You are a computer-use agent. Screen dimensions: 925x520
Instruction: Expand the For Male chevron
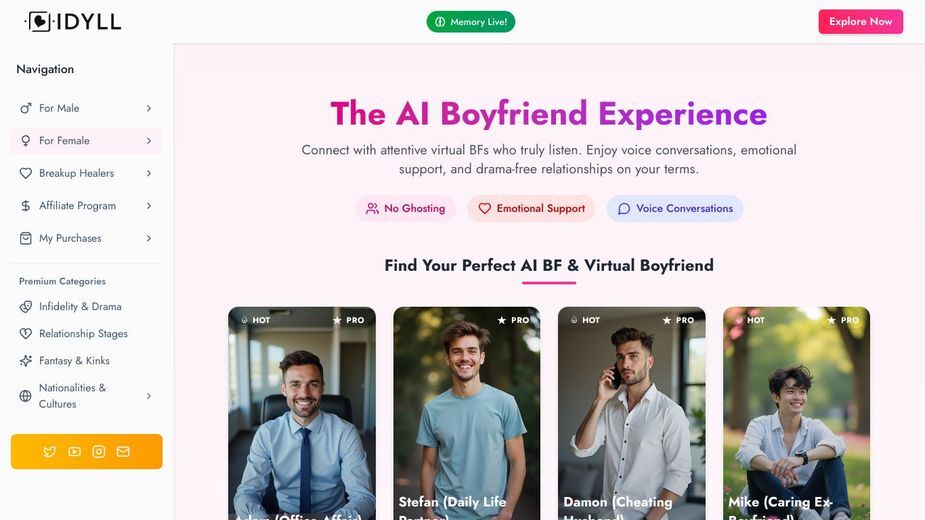(149, 108)
